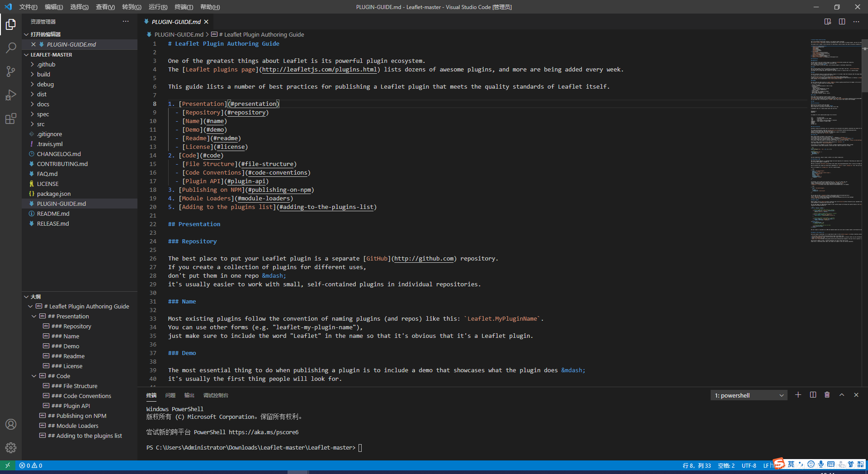Open the 文件(F) menu
The height and width of the screenshot is (474, 868).
tap(28, 7)
